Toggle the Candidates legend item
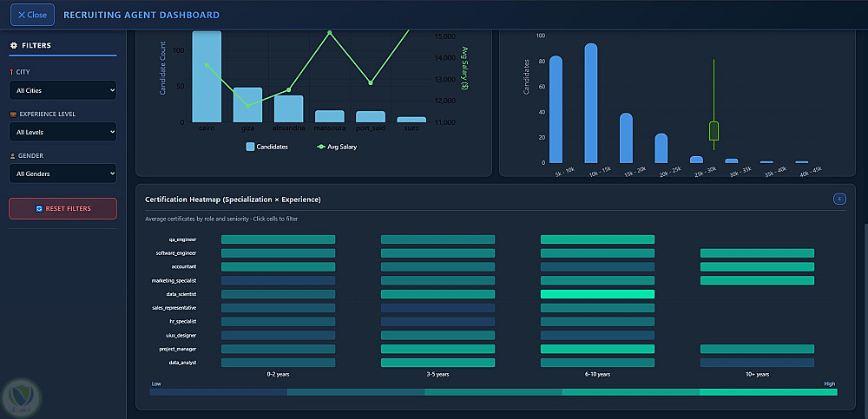The height and width of the screenshot is (419, 868). click(x=266, y=147)
